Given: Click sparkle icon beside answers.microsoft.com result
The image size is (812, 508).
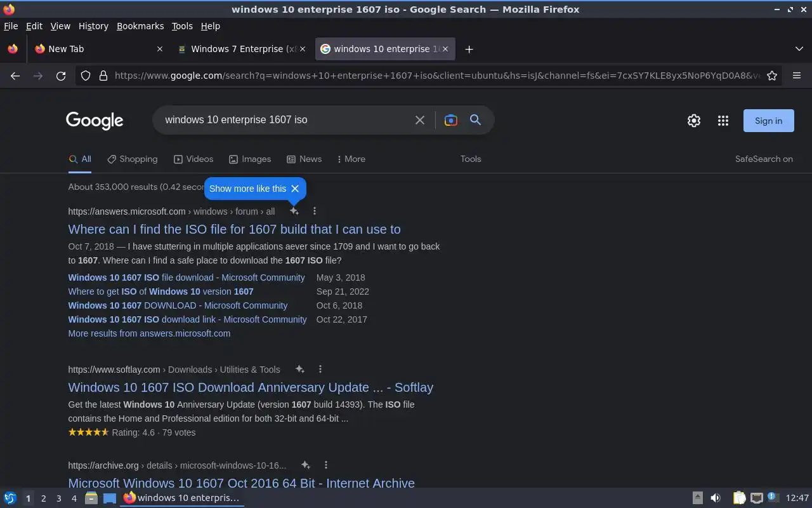Looking at the screenshot, I should [294, 211].
